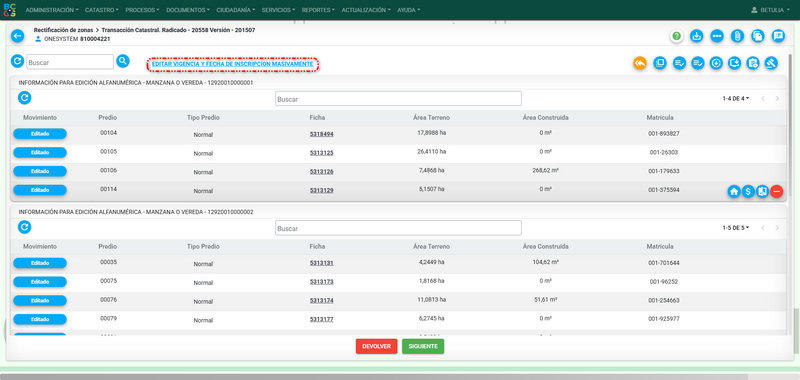Expand the AYUDA dropdown menu
This screenshot has height=380, width=800.
pos(409,10)
